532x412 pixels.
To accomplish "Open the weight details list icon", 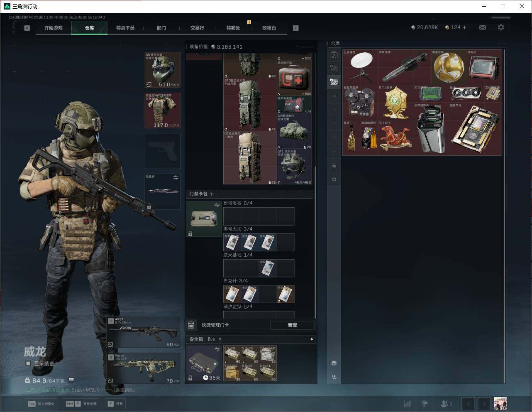I will coord(71,380).
